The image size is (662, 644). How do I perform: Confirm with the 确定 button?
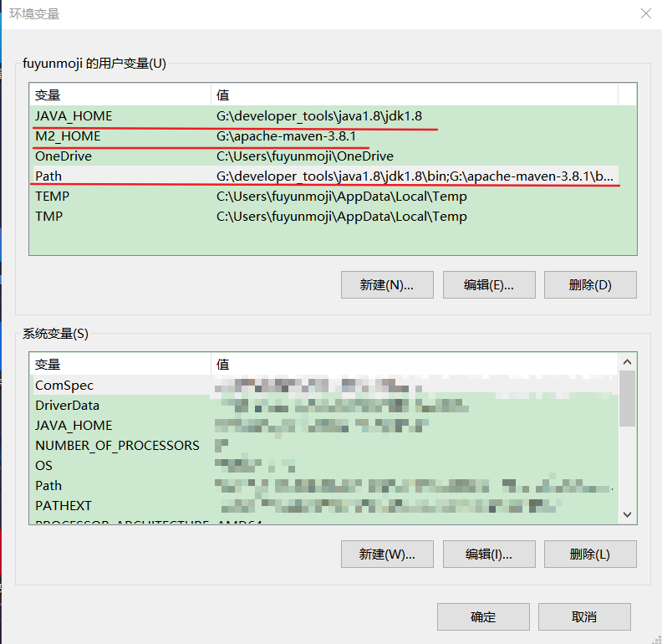(x=483, y=617)
